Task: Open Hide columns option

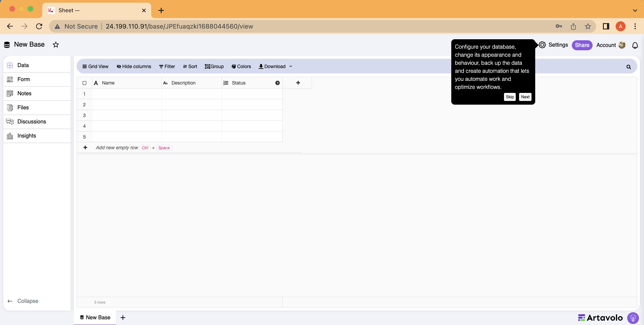Action: tap(134, 66)
